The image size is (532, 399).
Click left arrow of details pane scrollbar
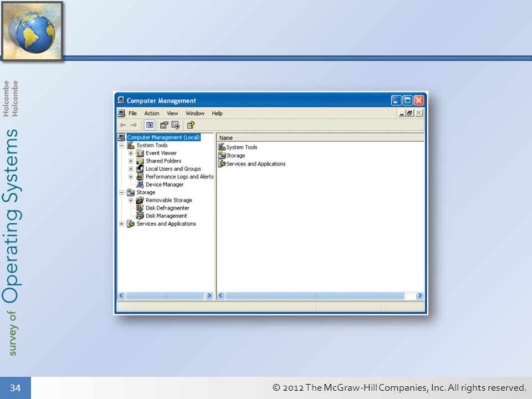point(221,295)
